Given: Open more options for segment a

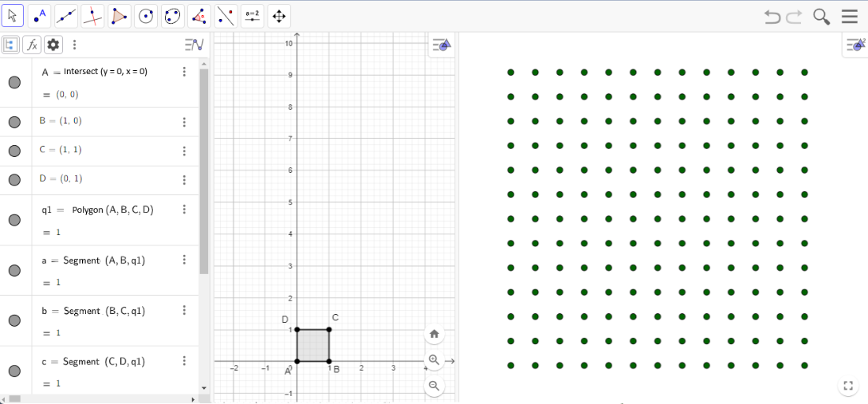Looking at the screenshot, I should (184, 260).
